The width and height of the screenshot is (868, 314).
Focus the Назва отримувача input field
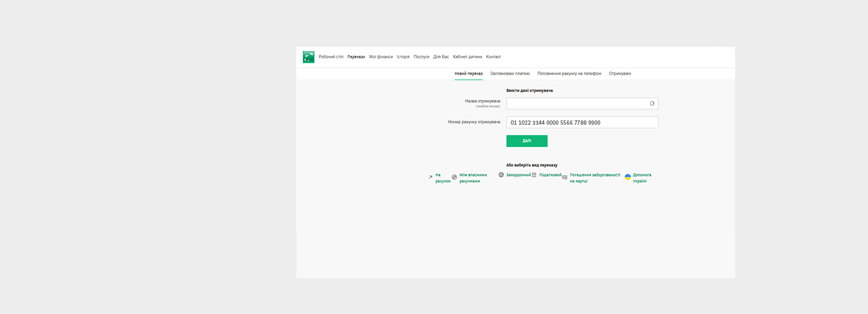pos(577,104)
